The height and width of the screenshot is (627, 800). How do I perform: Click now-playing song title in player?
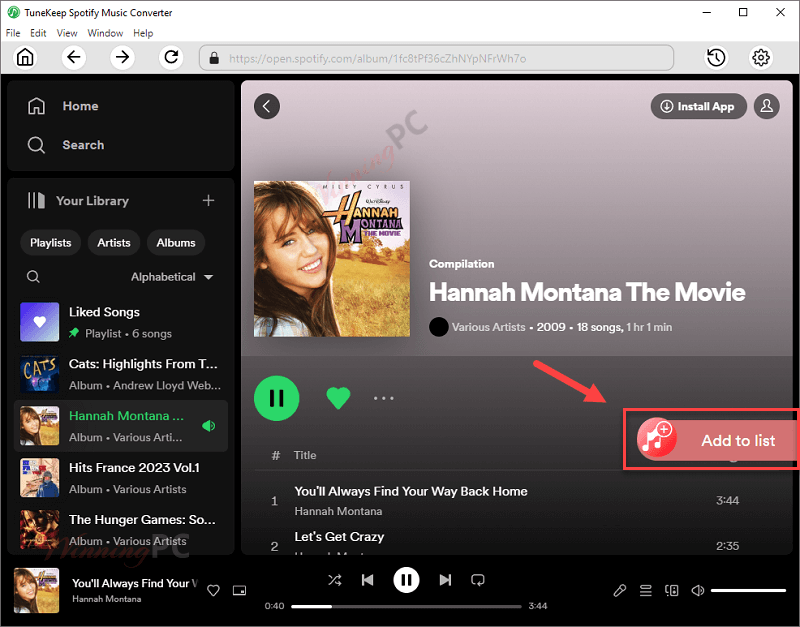135,583
